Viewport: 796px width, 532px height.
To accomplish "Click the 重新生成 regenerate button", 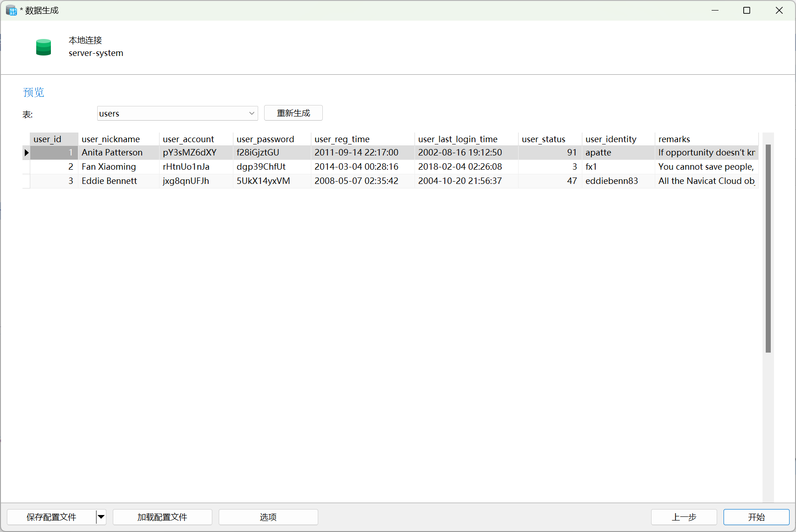I will pos(293,113).
